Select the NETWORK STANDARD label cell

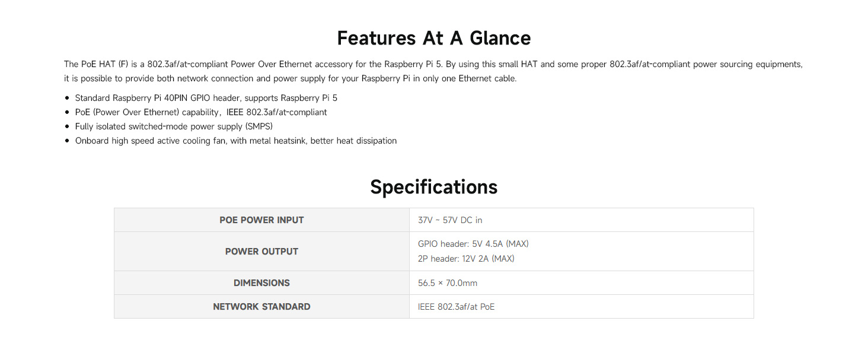261,307
